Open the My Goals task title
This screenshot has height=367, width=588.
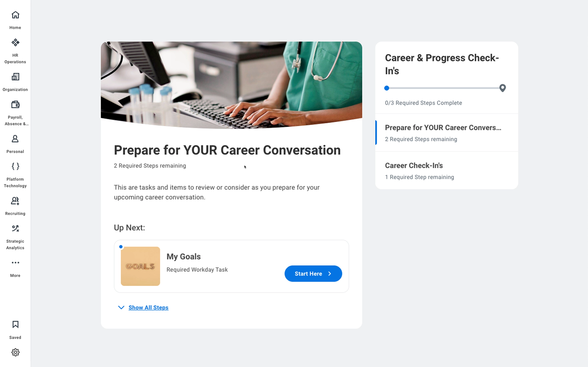(x=184, y=256)
